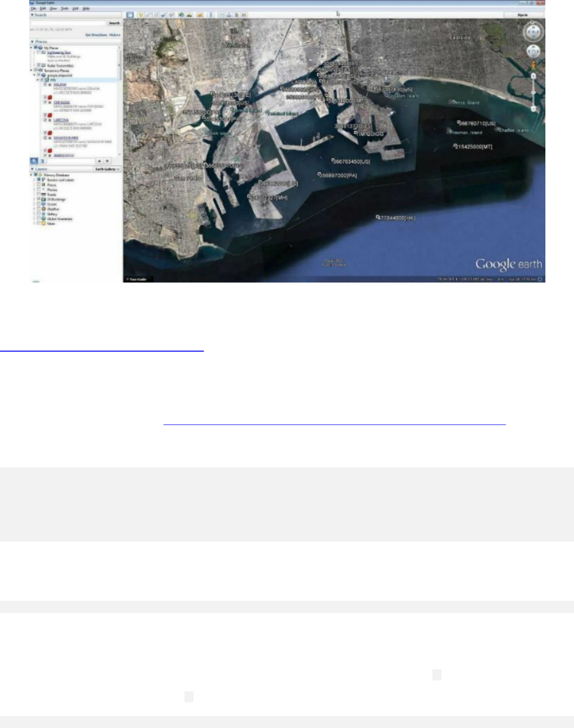Uncheck the SOLANA ship checkbox

point(45,84)
